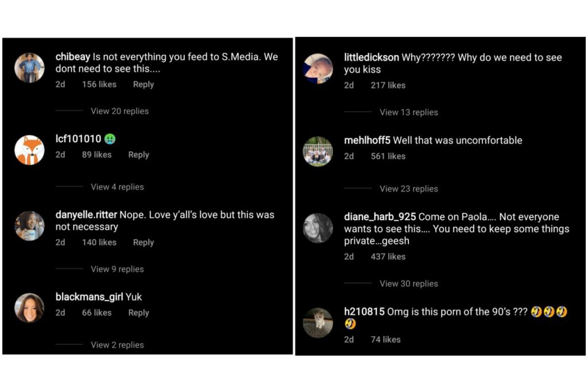
Task: View the 156 likes on chibeay's comment
Action: [99, 84]
